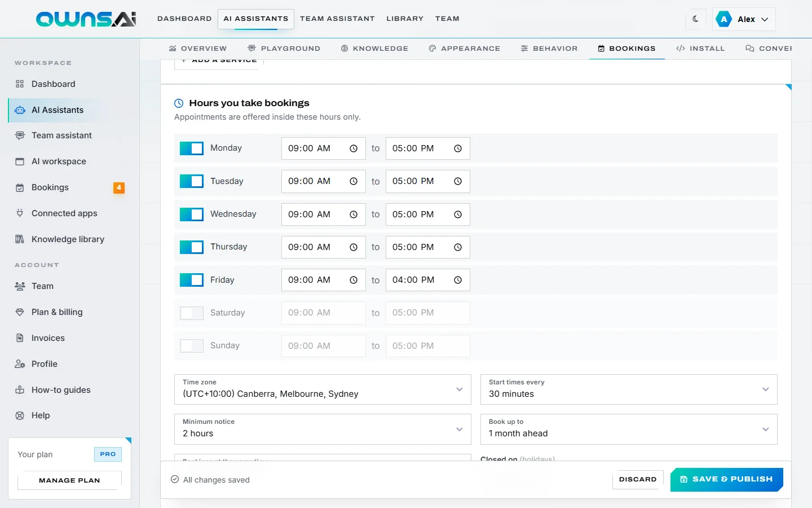Viewport: 812px width, 508px height.
Task: Click the Plan & billing diamond icon
Action: click(x=20, y=312)
